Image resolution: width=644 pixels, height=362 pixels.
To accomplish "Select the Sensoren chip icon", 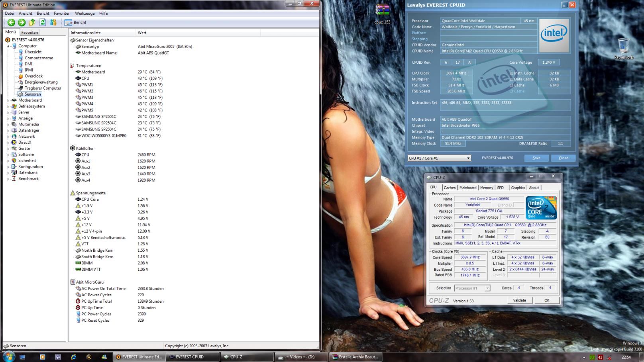I will 21,94.
